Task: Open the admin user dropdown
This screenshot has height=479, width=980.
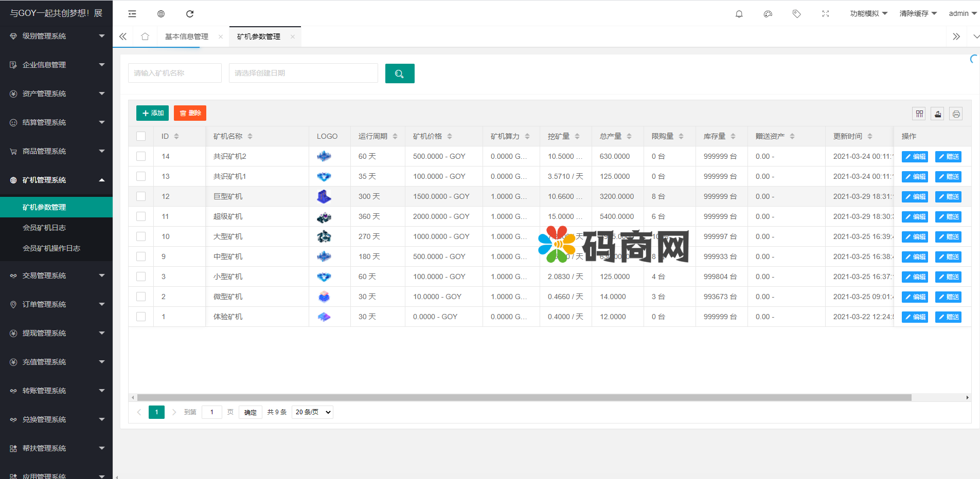Action: (x=962, y=14)
